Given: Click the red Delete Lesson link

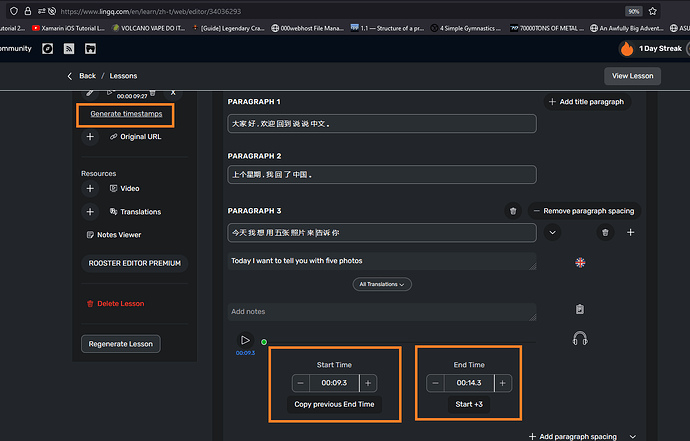Looking at the screenshot, I should 116,304.
